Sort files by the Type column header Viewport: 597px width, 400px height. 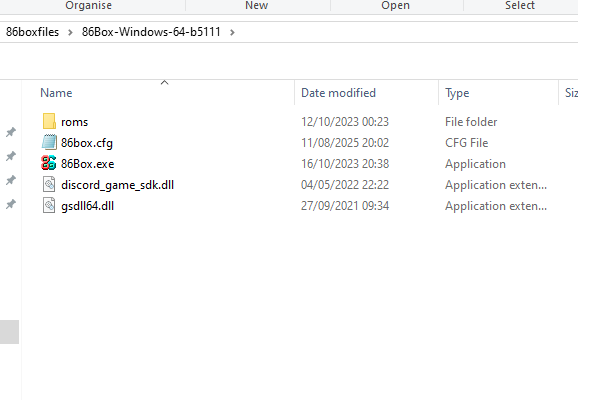(x=457, y=93)
